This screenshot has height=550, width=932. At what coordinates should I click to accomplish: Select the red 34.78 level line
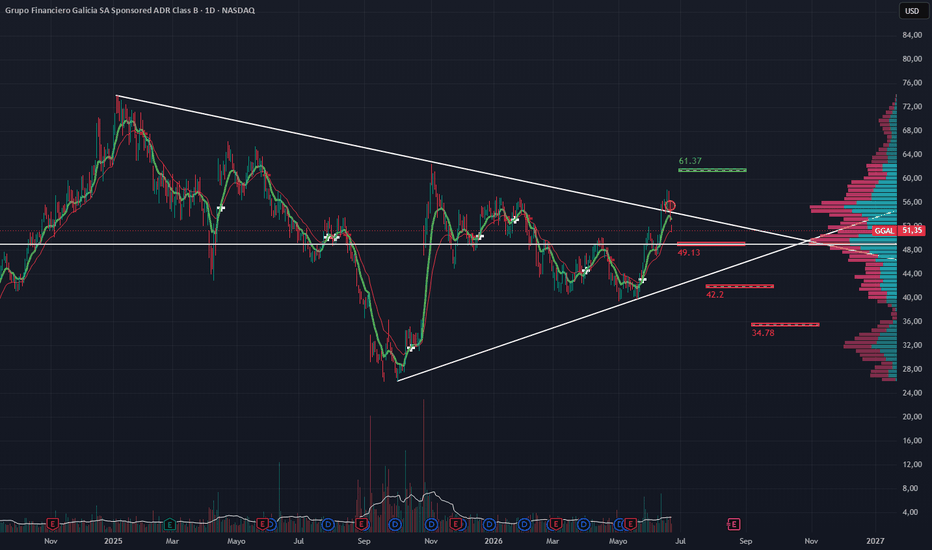(785, 325)
